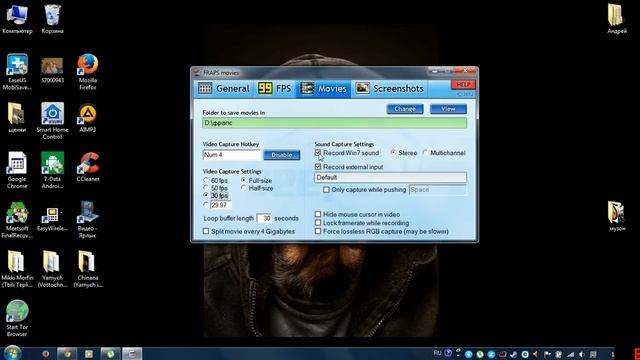This screenshot has width=640, height=360.
Task: Select the Start Tor Browser icon
Action: point(17,318)
